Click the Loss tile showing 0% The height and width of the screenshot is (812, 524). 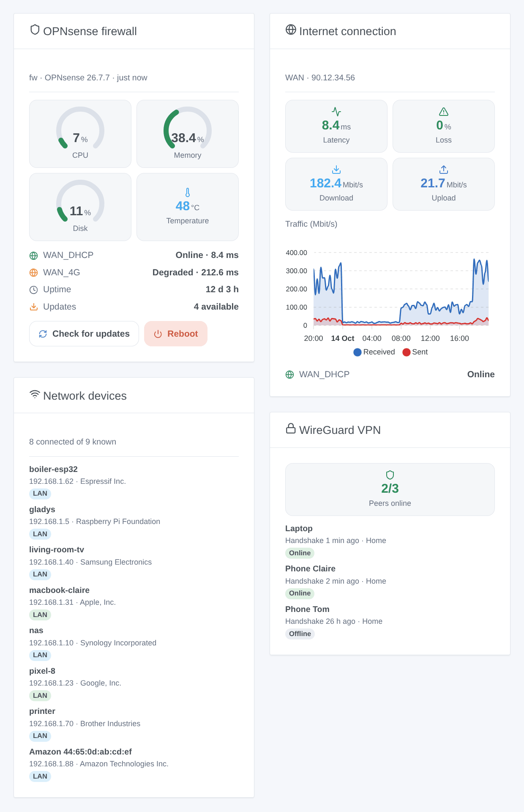pos(444,126)
